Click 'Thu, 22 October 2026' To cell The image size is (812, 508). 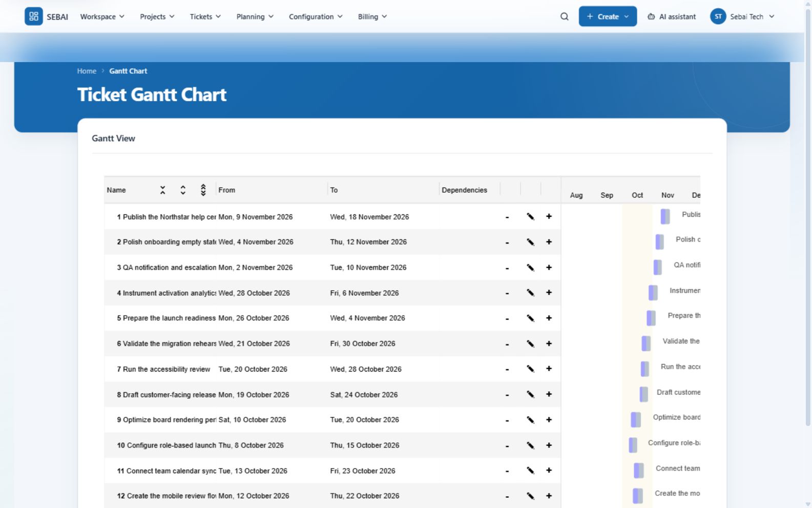click(365, 496)
